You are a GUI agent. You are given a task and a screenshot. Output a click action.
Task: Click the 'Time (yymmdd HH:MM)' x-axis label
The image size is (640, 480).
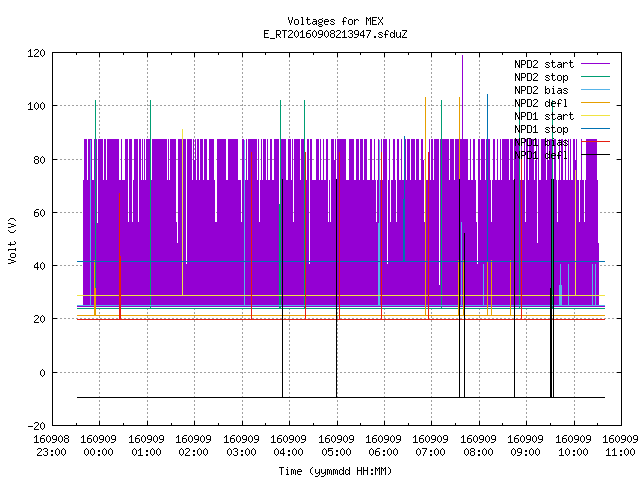[x=335, y=471]
